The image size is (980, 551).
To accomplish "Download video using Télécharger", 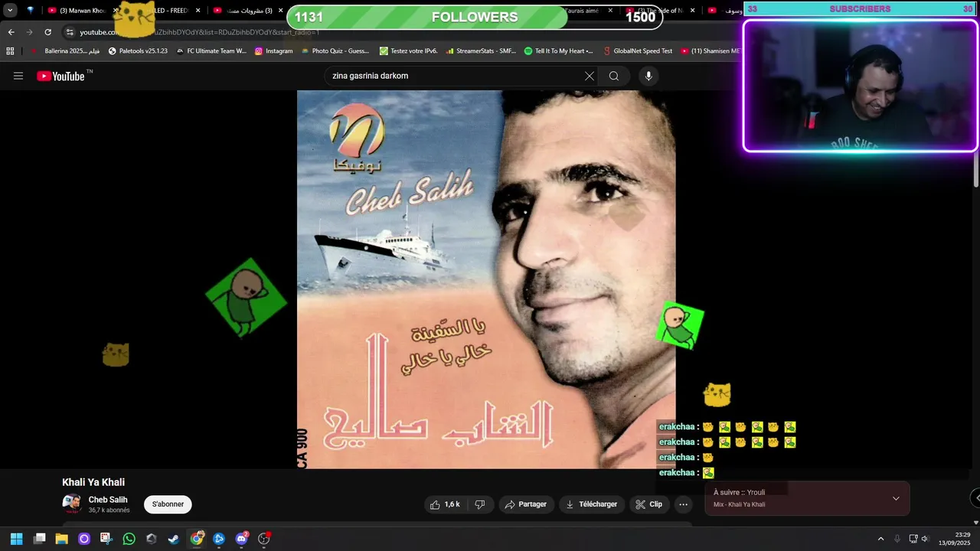I will [x=591, y=504].
